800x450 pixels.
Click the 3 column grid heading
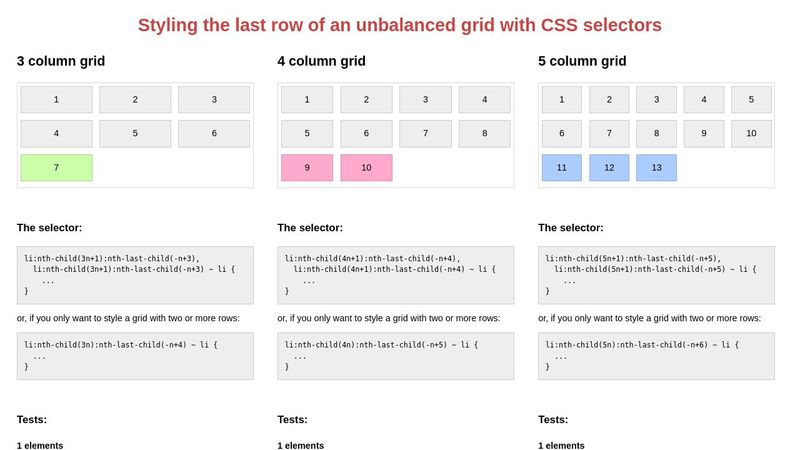pos(61,61)
